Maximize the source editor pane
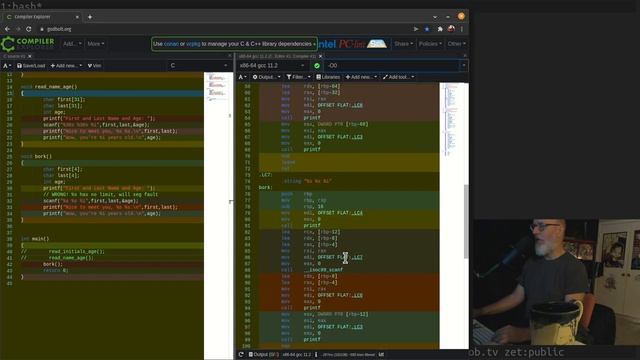This screenshot has height=360, width=640. click(229, 56)
